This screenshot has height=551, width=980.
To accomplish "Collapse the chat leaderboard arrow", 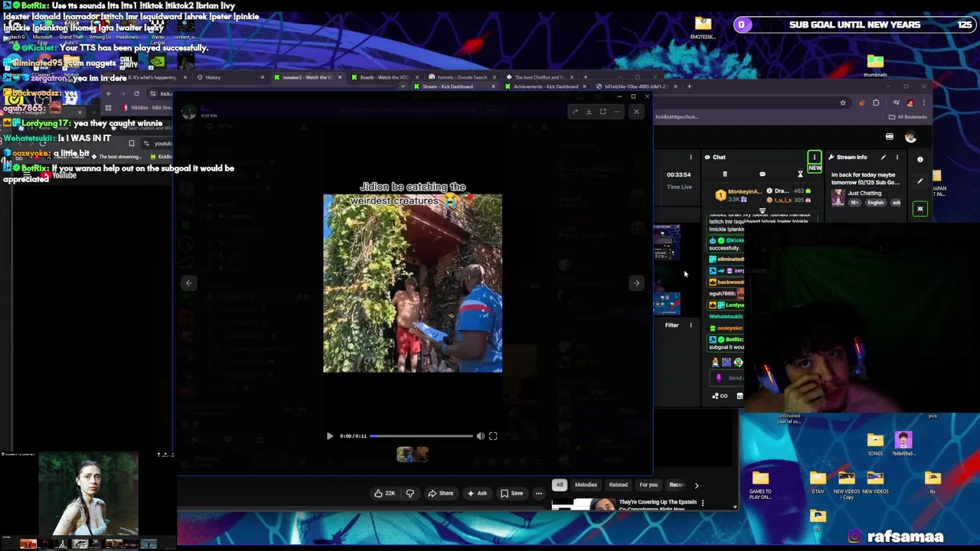I will coord(763,210).
